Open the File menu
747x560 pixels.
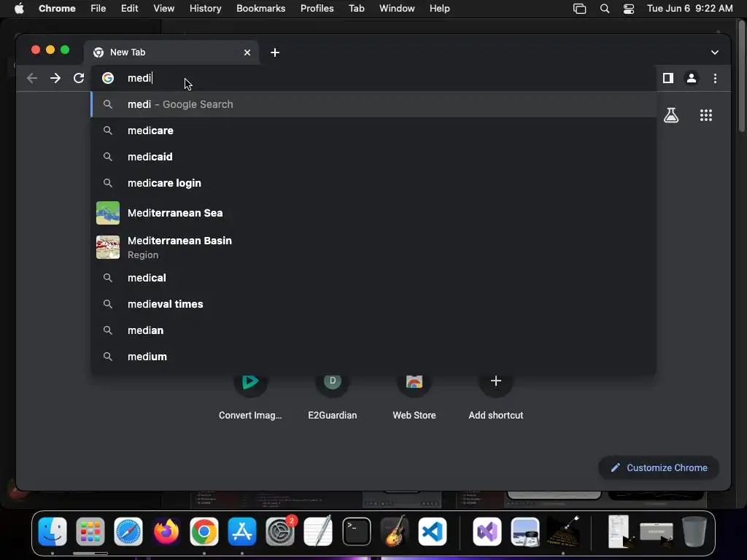(x=98, y=9)
